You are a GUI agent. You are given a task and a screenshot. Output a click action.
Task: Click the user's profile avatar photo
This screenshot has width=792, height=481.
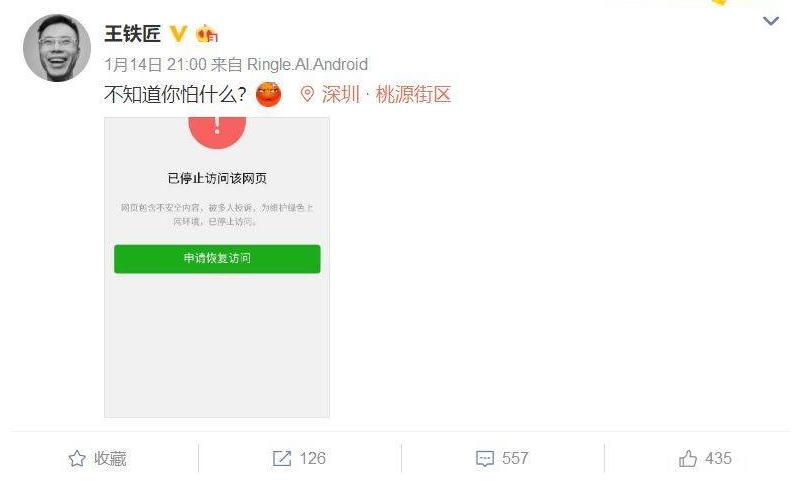click(x=57, y=48)
